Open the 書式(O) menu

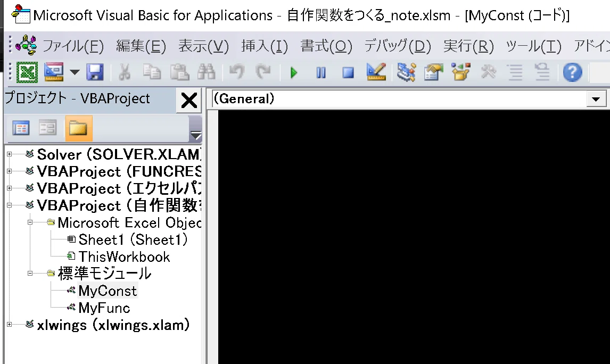click(x=326, y=46)
